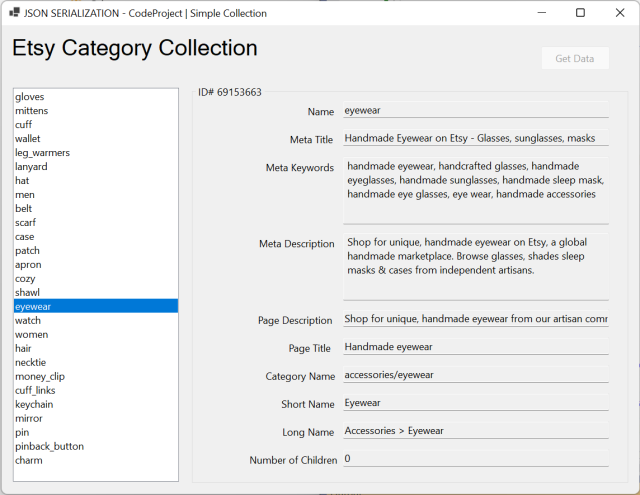Click the Get Data button
Image resolution: width=640 pixels, height=495 pixels.
(x=575, y=58)
